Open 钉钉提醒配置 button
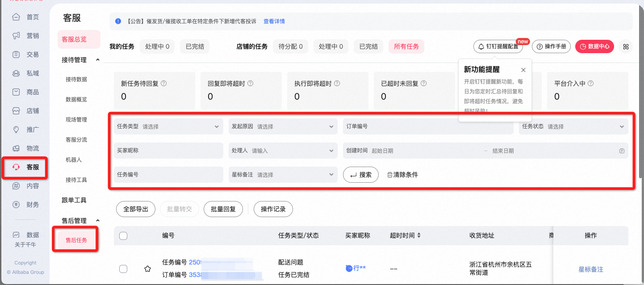The width and height of the screenshot is (644, 285). tap(498, 46)
